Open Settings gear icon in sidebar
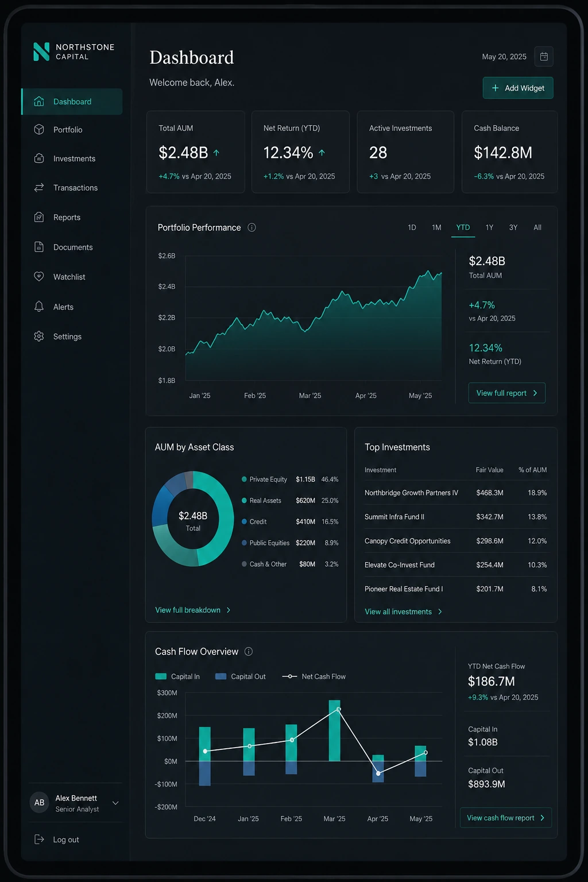The image size is (588, 882). coord(39,336)
